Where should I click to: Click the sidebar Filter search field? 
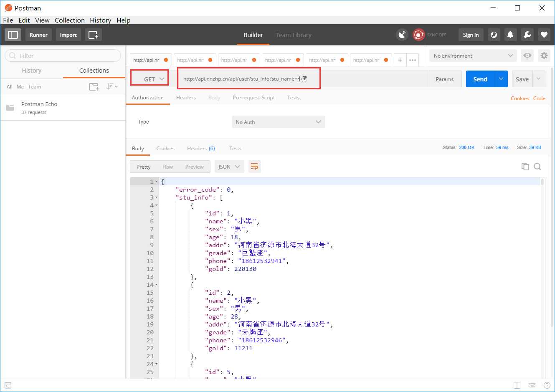point(63,56)
